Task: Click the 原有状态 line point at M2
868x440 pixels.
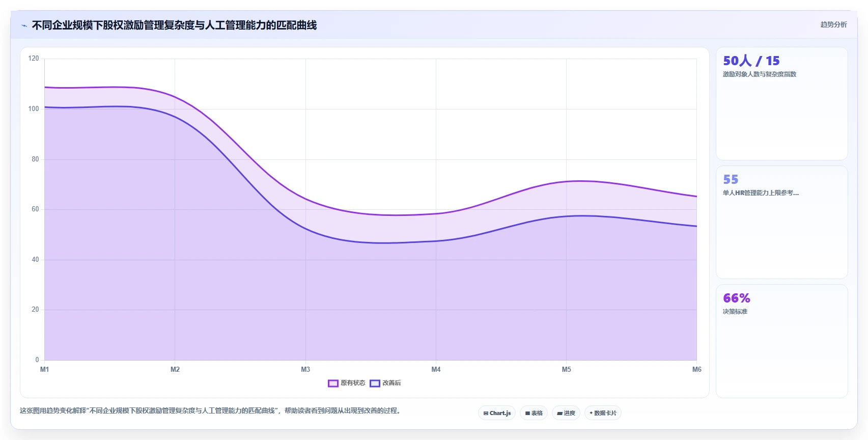Action: tap(175, 97)
